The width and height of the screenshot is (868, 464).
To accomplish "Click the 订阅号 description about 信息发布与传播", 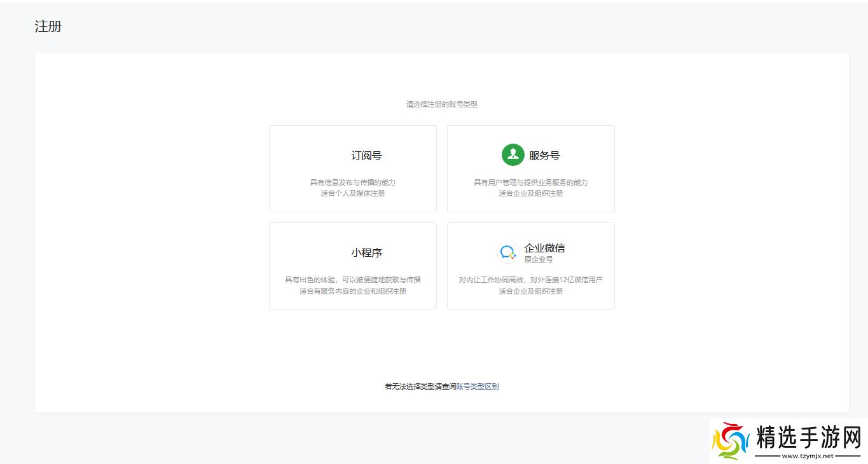I will point(353,182).
